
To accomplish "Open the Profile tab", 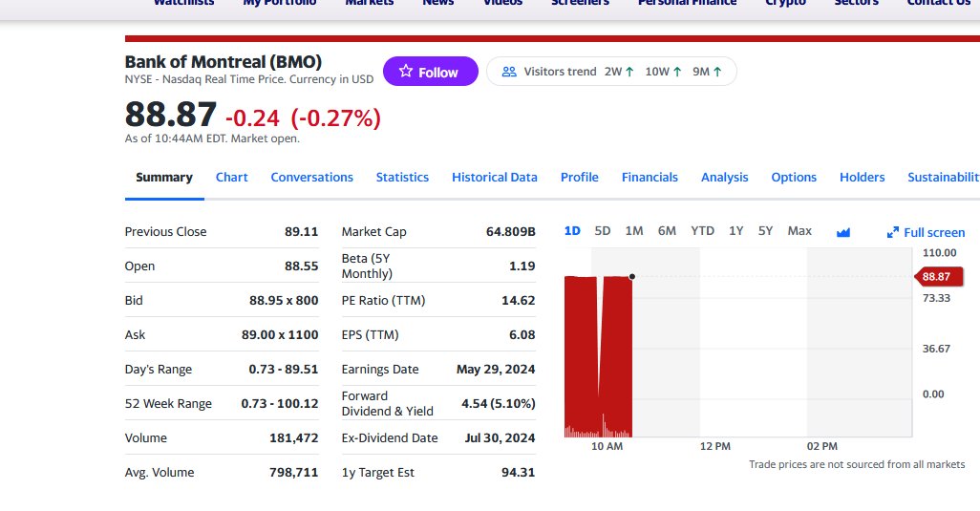I will pos(580,178).
